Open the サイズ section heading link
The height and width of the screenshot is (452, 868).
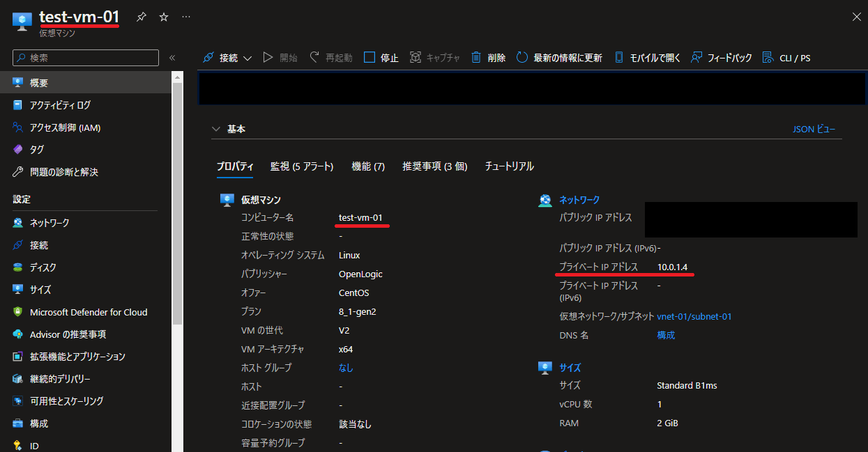[x=570, y=368]
